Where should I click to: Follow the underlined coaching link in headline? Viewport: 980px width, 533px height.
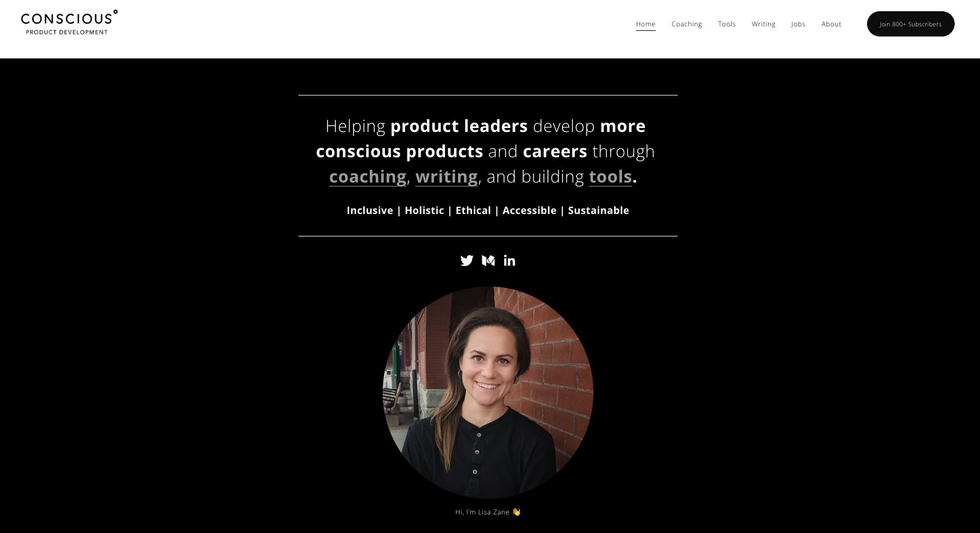(x=367, y=176)
